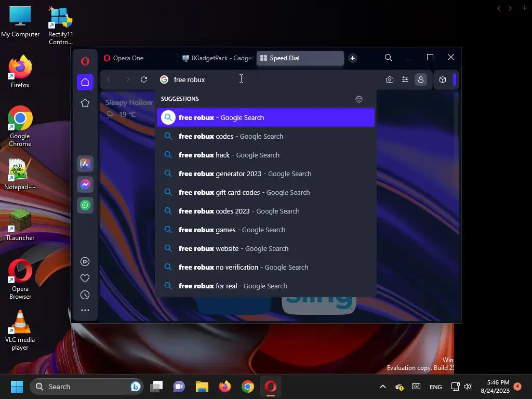
Task: Select suggestion free robux - Google Search
Action: point(265,117)
